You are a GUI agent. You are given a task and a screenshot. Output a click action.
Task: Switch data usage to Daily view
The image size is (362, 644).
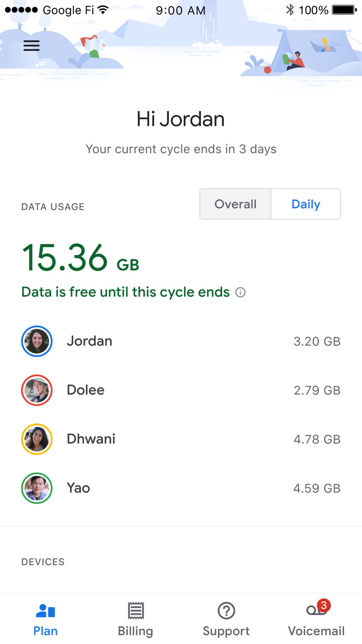pos(306,204)
